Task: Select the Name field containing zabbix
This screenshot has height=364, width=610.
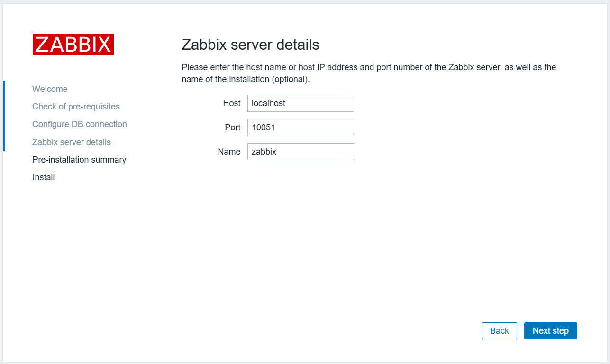Action: tap(300, 152)
